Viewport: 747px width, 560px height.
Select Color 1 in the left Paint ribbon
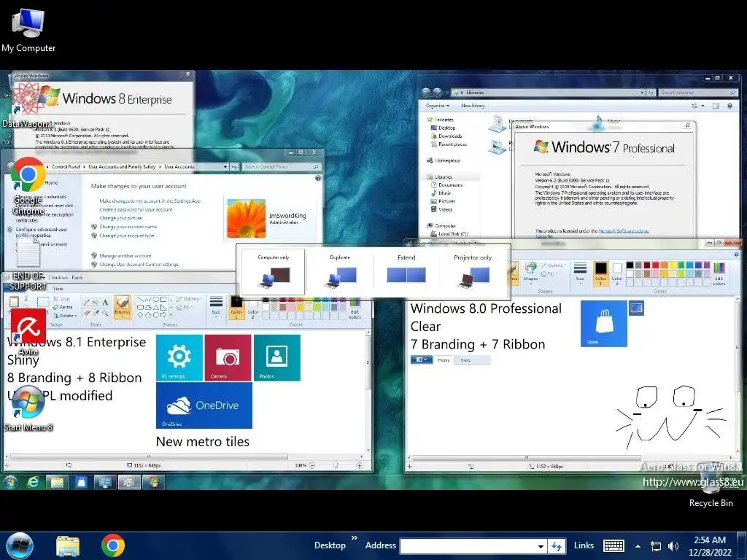pos(236,307)
